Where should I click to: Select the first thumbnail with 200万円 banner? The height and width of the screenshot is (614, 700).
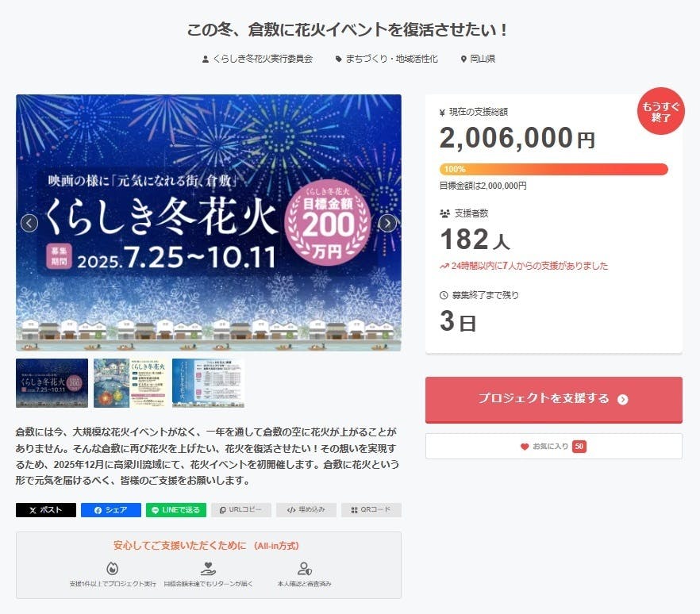click(52, 383)
